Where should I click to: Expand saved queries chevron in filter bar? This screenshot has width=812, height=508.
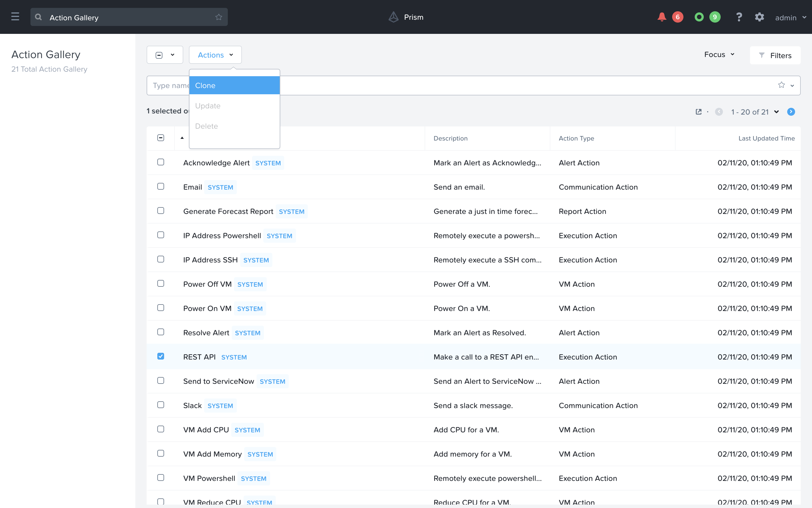(x=792, y=85)
